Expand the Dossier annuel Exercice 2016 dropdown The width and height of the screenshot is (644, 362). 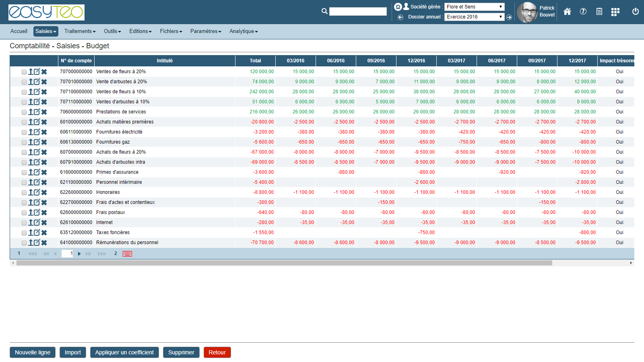[474, 17]
